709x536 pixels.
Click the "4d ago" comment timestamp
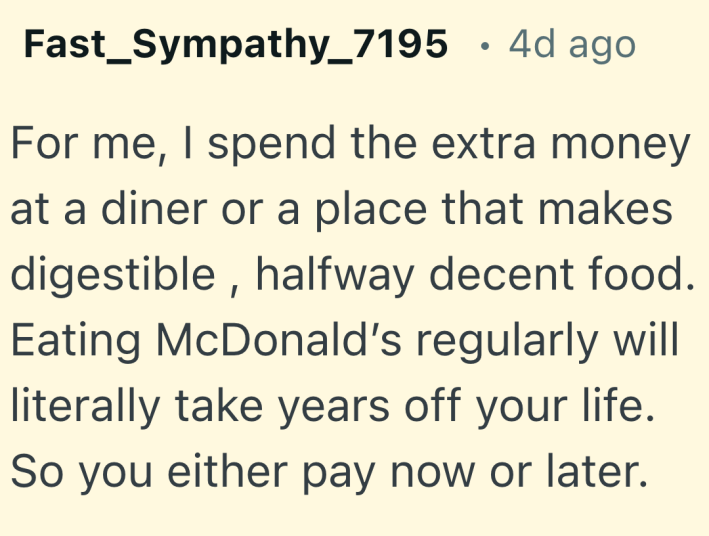tap(571, 44)
